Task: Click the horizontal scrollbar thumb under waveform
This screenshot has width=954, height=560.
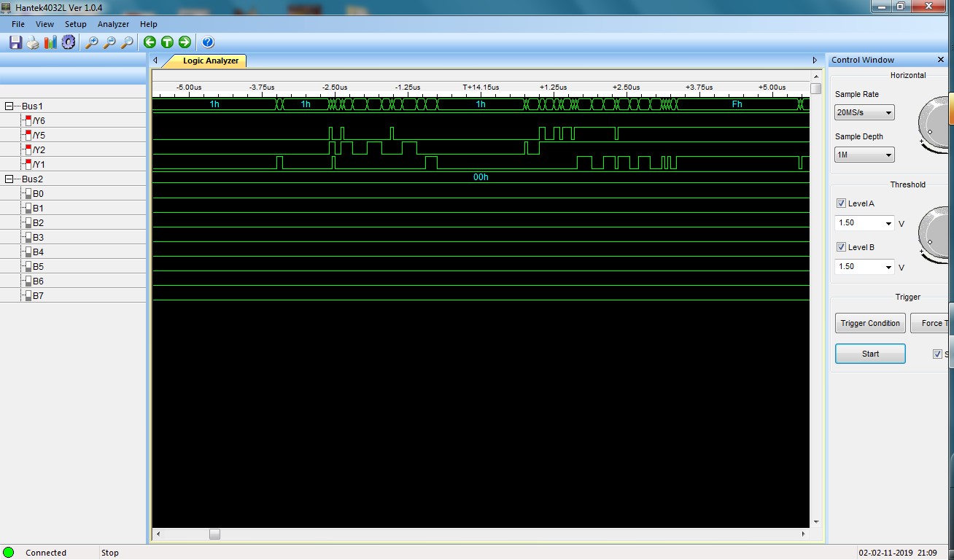Action: [214, 534]
